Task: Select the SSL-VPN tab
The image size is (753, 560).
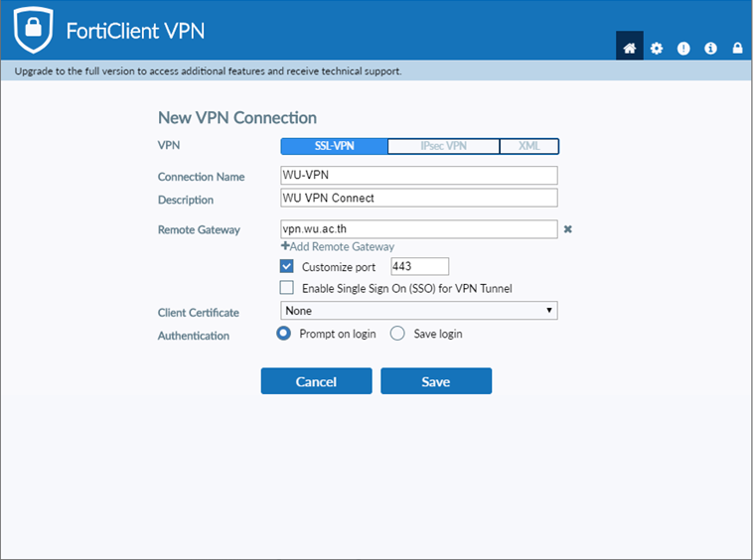Action: click(334, 146)
